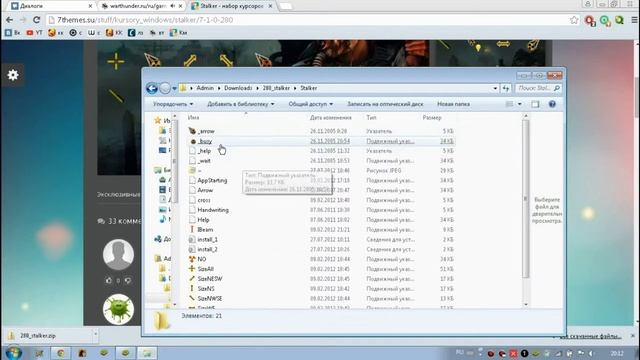Select the SizeNWSE cursor file icon
Screen dimensions: 640x360
coord(192,298)
